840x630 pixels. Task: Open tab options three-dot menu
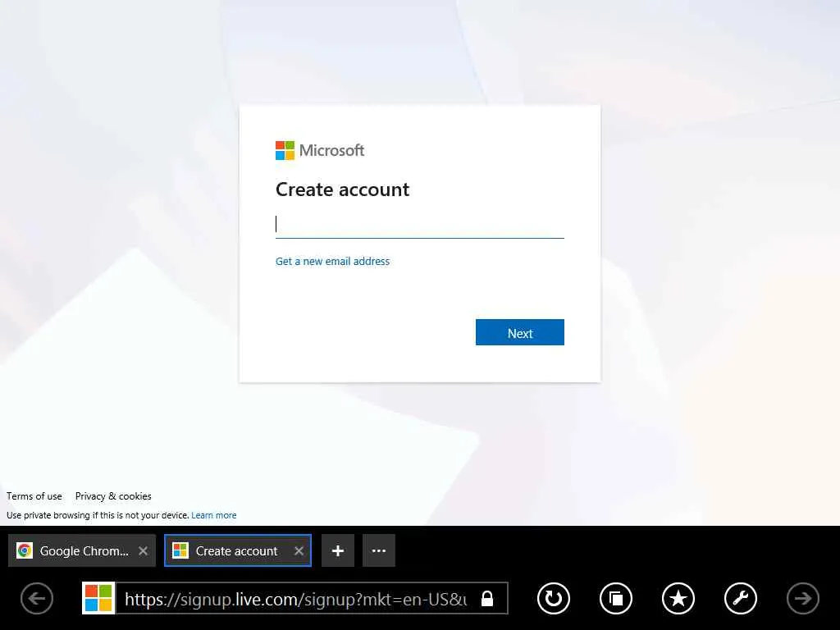[379, 550]
